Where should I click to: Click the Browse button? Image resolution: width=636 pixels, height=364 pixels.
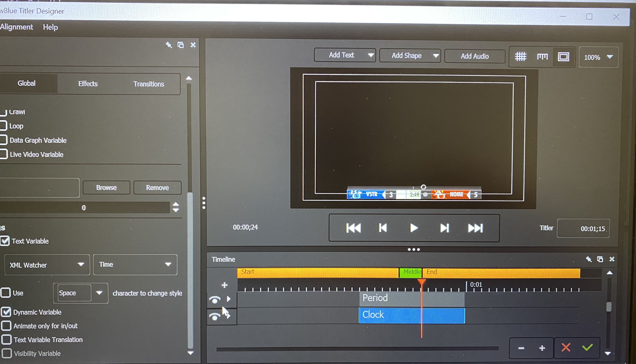[x=106, y=188]
